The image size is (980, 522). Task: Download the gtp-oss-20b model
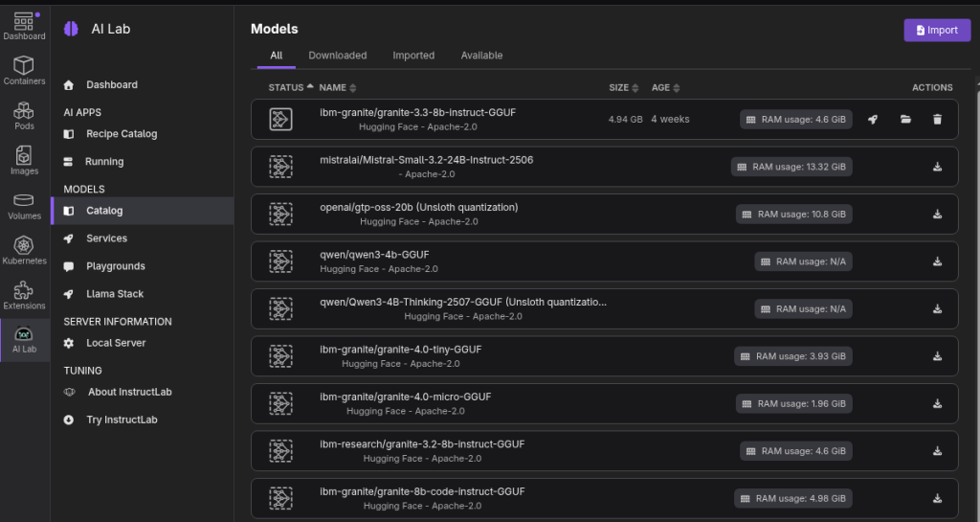pos(937,214)
